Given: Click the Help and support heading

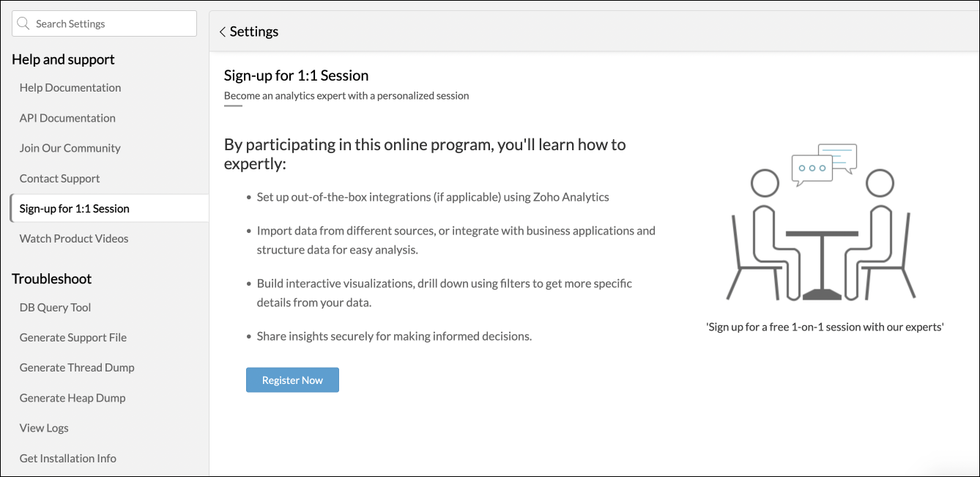Looking at the screenshot, I should point(64,60).
